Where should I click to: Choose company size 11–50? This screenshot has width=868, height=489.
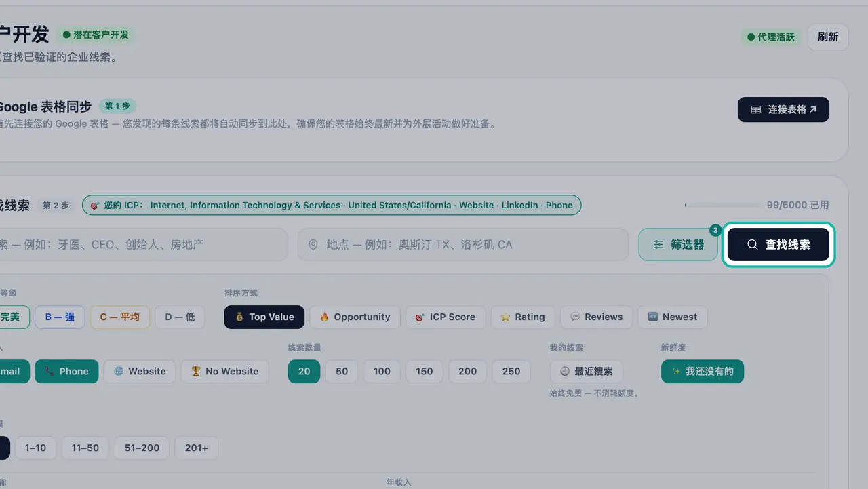tap(85, 448)
